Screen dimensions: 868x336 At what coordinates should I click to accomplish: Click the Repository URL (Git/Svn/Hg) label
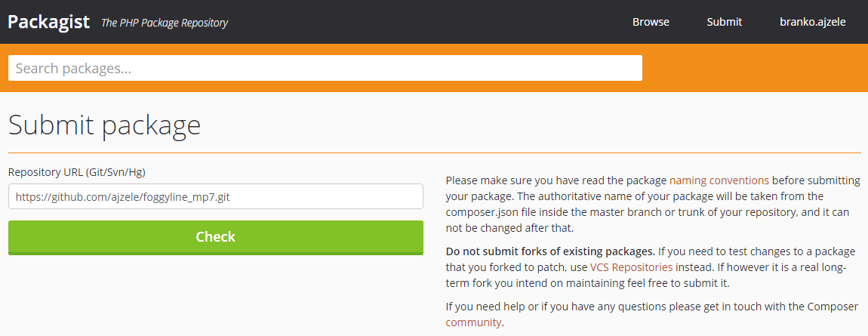pos(76,172)
